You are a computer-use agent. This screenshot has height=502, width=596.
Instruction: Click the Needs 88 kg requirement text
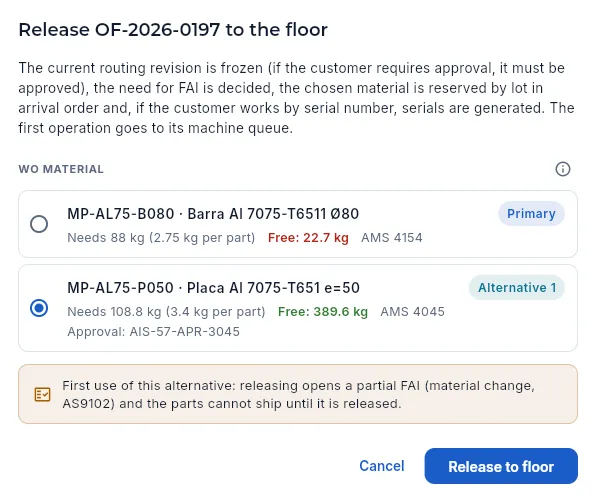(161, 238)
